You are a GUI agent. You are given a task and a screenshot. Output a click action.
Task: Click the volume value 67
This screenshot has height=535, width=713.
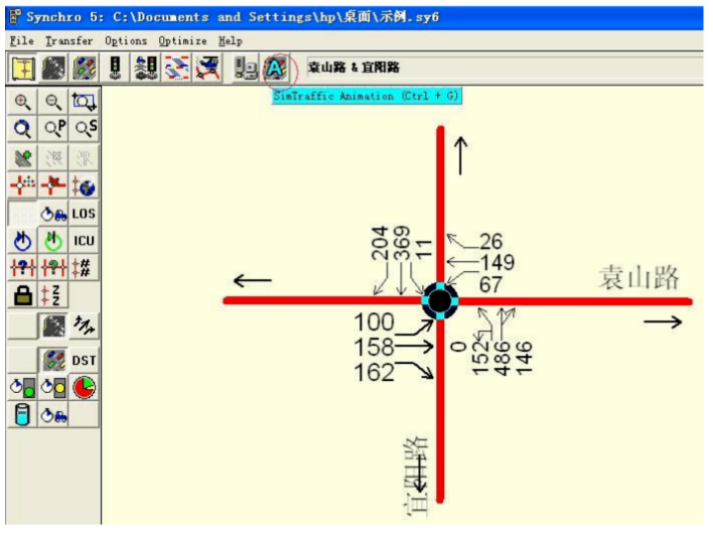point(491,285)
